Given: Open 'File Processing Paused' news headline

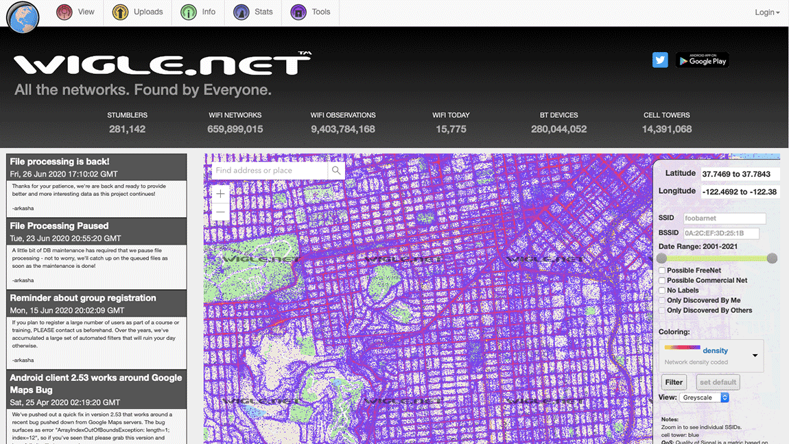Looking at the screenshot, I should coord(59,226).
